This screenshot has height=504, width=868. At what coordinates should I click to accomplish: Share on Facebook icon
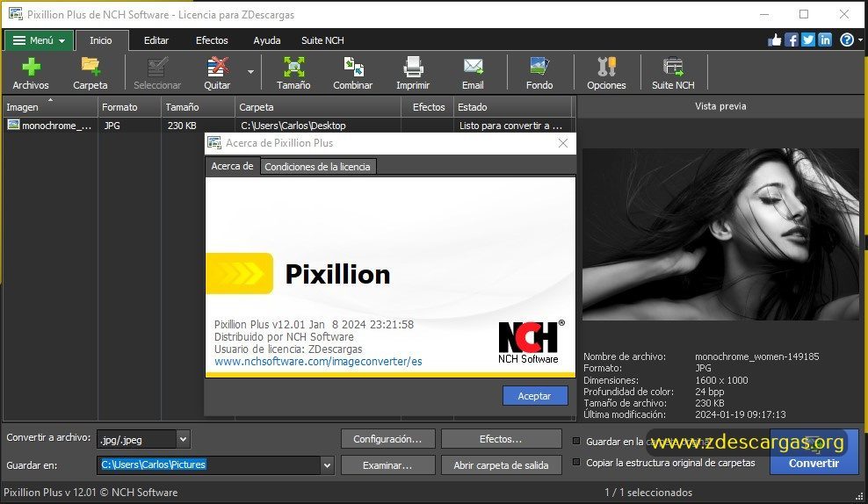coord(792,40)
